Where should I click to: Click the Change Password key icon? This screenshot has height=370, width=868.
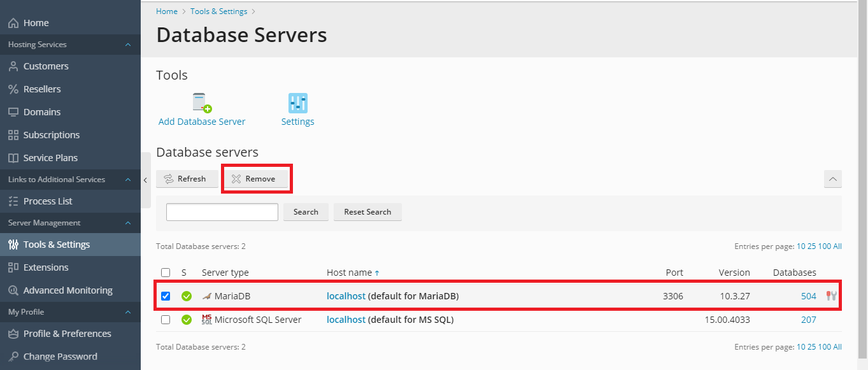pos(13,357)
